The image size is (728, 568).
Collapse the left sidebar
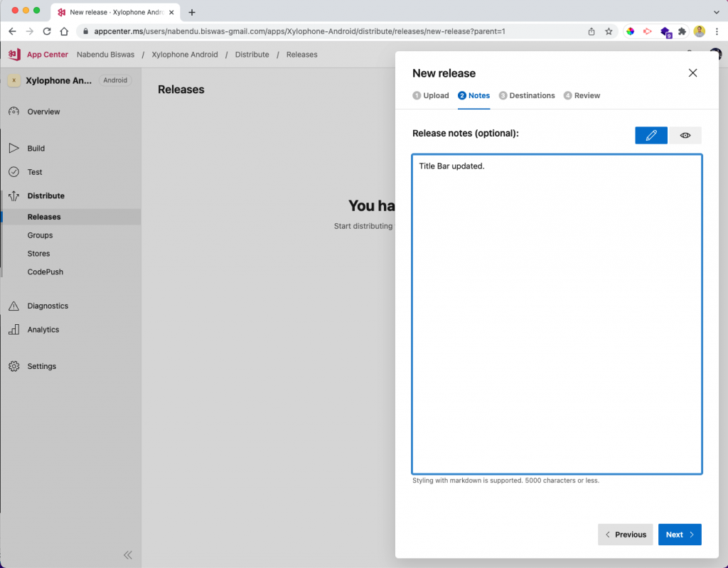[128, 555]
